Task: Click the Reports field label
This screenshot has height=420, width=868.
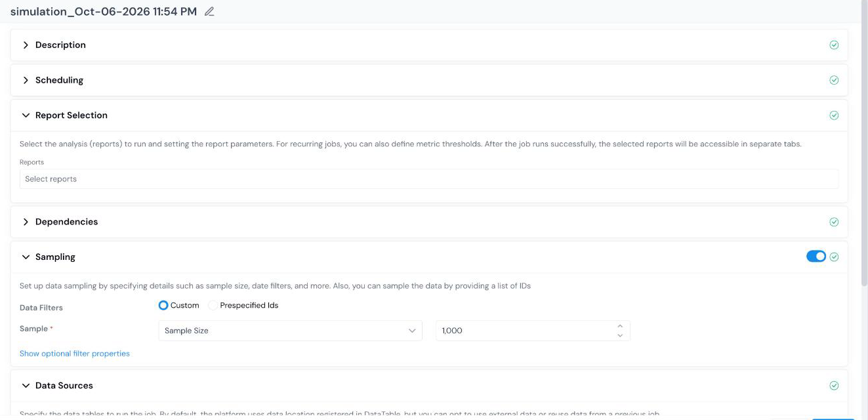Action: 31,162
